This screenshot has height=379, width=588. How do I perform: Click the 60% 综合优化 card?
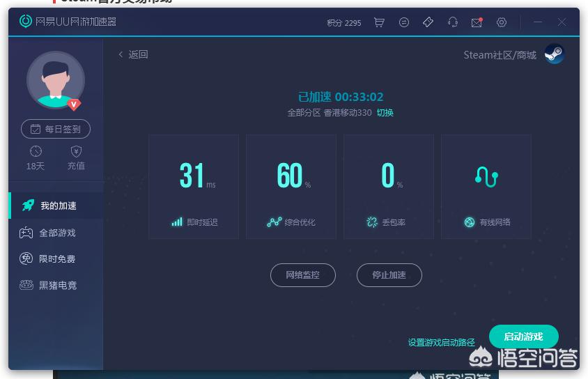291,187
